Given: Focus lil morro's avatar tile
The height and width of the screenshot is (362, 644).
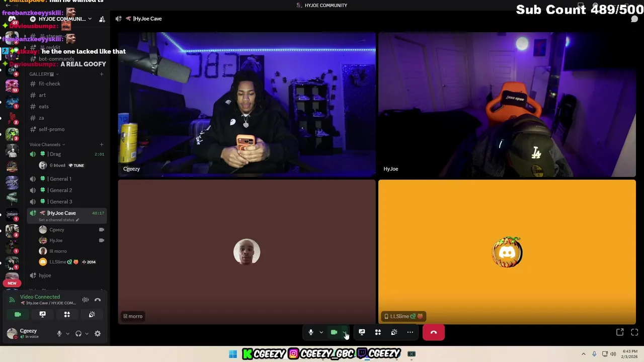Looking at the screenshot, I should (247, 252).
